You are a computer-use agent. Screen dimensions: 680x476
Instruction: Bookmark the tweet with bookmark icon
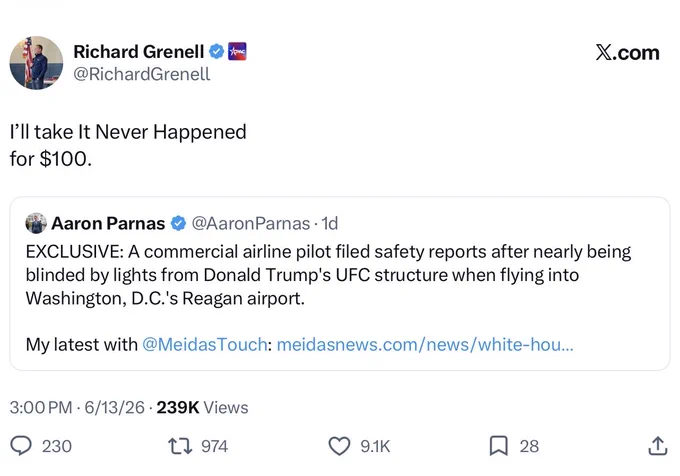click(x=498, y=446)
